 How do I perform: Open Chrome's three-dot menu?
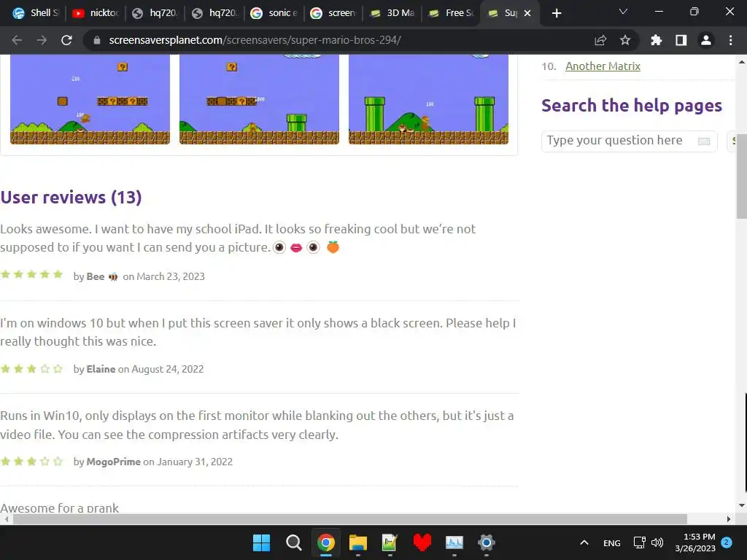730,40
